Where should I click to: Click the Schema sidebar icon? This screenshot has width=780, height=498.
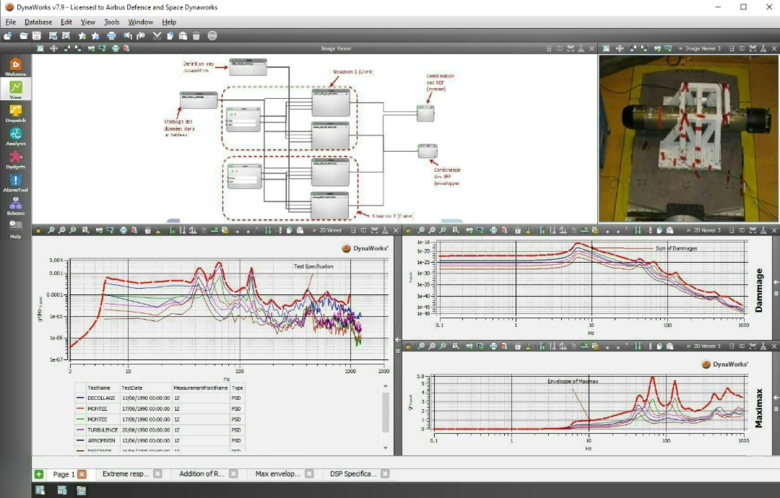click(15, 206)
